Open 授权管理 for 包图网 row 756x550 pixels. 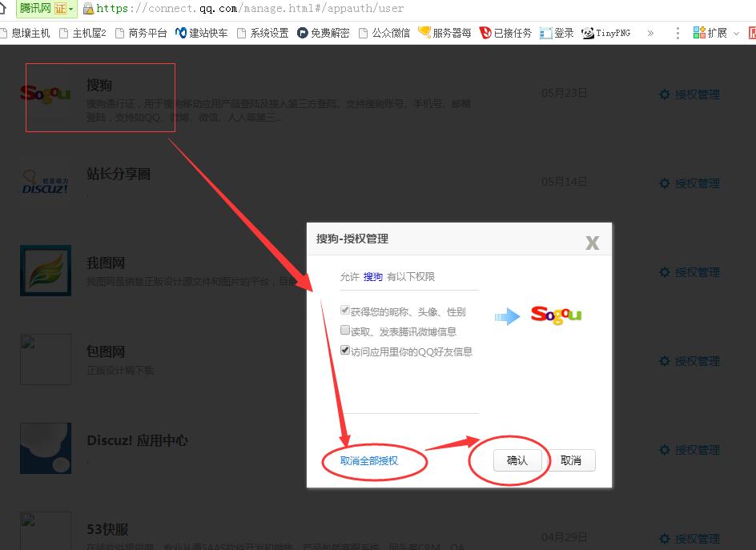tap(698, 361)
